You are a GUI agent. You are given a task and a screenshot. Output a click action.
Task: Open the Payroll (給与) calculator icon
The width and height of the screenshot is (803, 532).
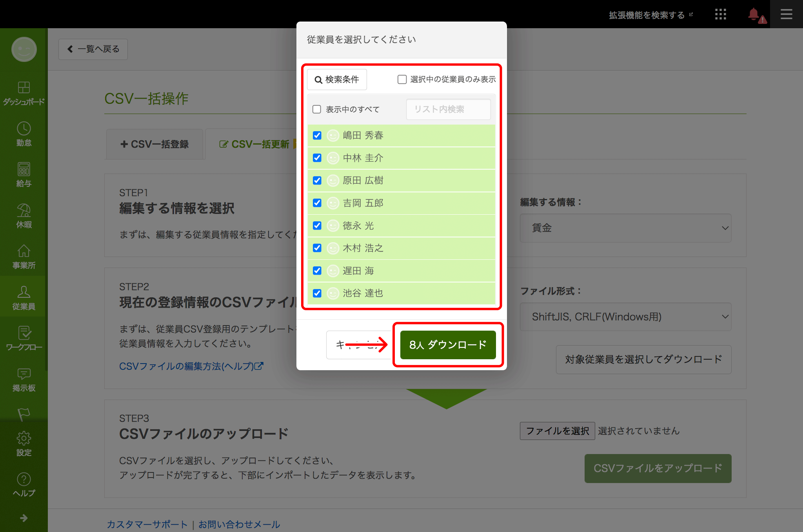point(24,175)
